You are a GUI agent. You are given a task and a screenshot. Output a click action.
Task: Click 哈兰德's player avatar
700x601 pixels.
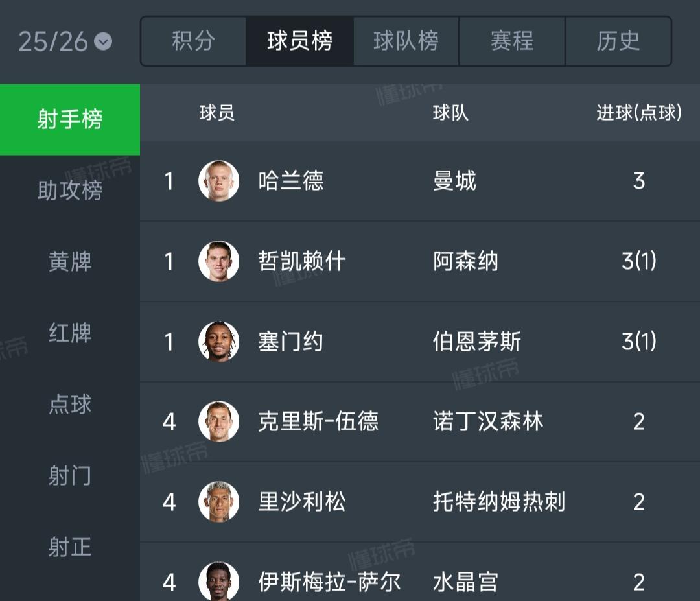click(219, 181)
